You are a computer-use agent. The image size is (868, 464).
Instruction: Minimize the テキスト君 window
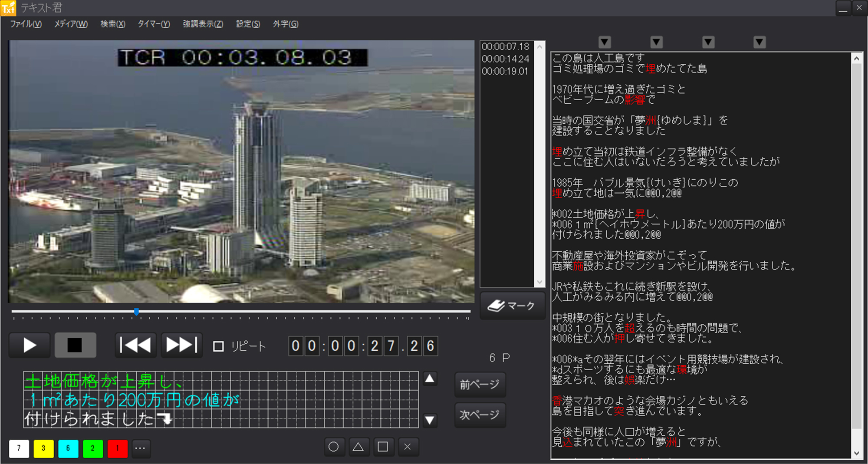pyautogui.click(x=843, y=8)
